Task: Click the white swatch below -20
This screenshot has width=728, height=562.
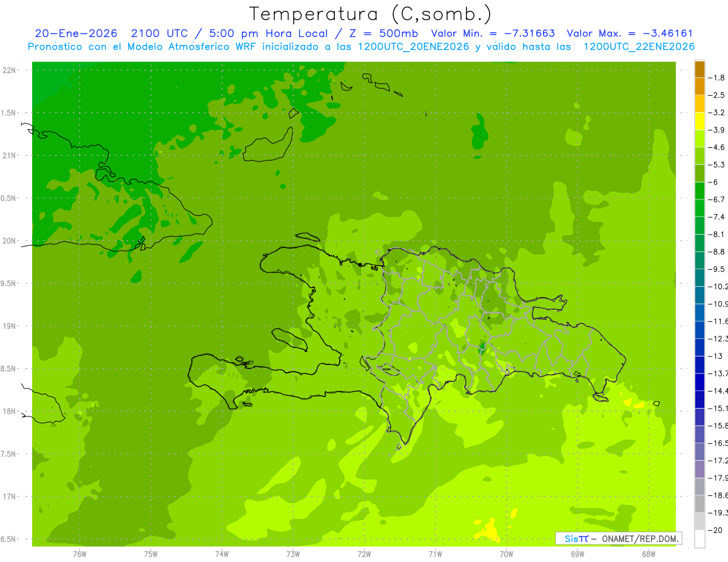Action: click(x=699, y=540)
